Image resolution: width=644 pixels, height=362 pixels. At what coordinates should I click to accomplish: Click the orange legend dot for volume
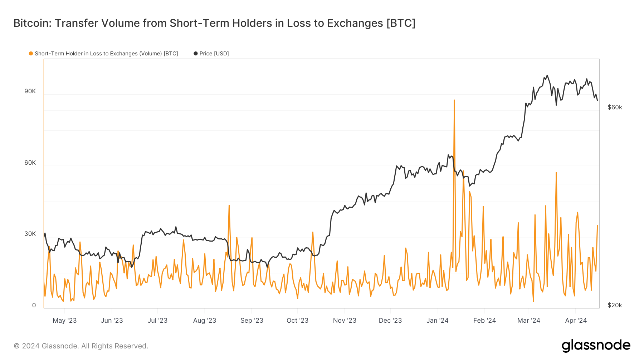[x=31, y=54]
